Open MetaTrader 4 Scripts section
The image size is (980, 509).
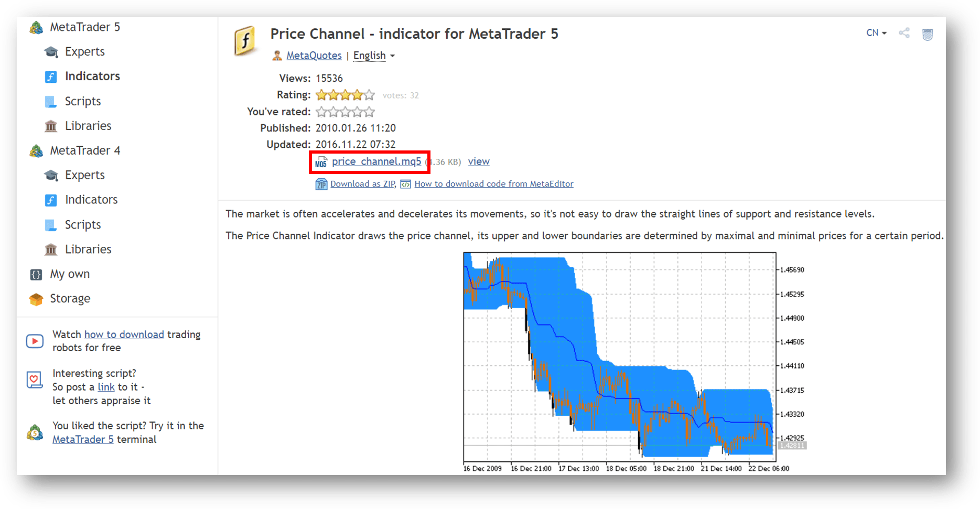click(83, 225)
